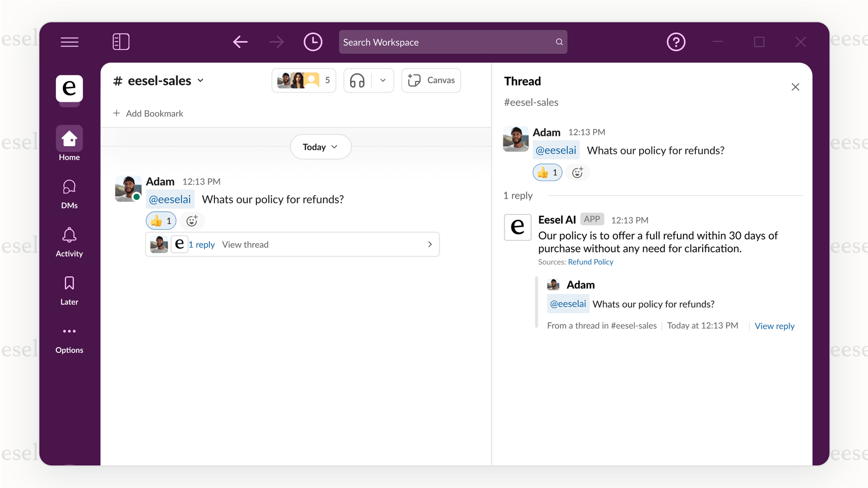Click the Search Workspace field

[x=453, y=42]
